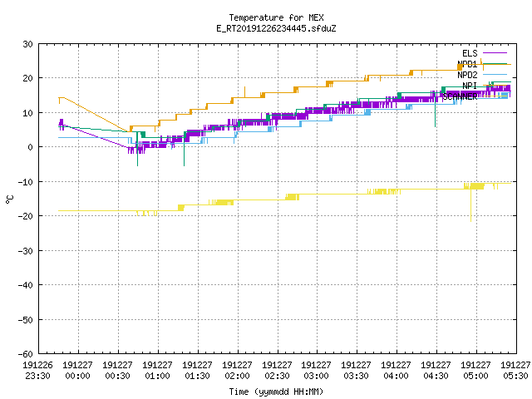The width and height of the screenshot is (532, 399).
Task: Click the x-axis tick 191227 01:30
Action: click(197, 371)
